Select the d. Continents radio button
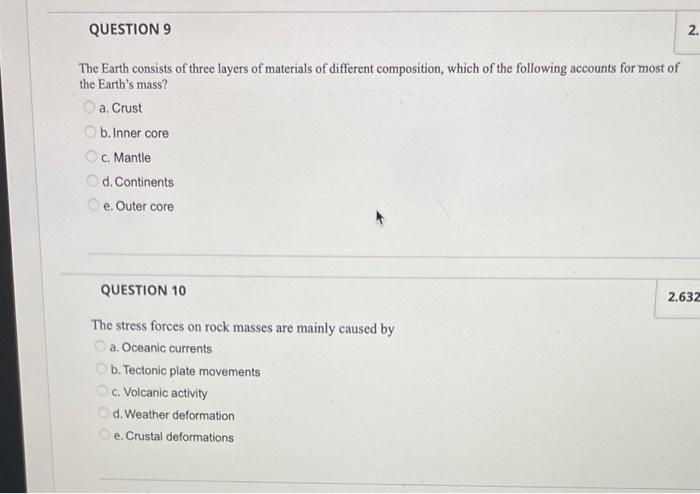Viewport: 700px width, 494px height. click(x=92, y=181)
